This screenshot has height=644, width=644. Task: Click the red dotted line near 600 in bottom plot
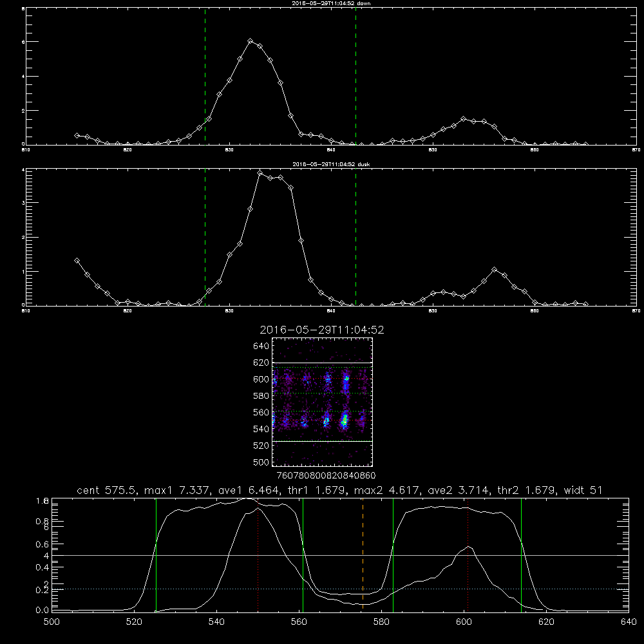pos(468,555)
